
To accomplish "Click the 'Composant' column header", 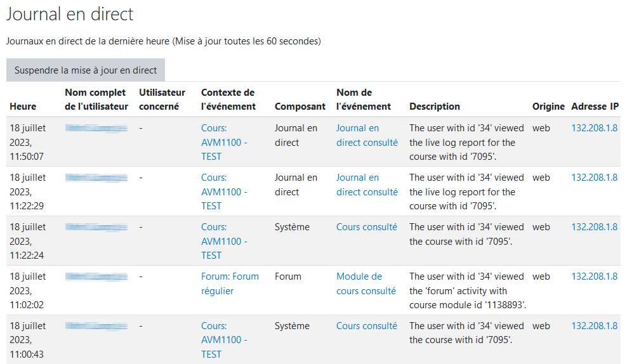I will [300, 107].
